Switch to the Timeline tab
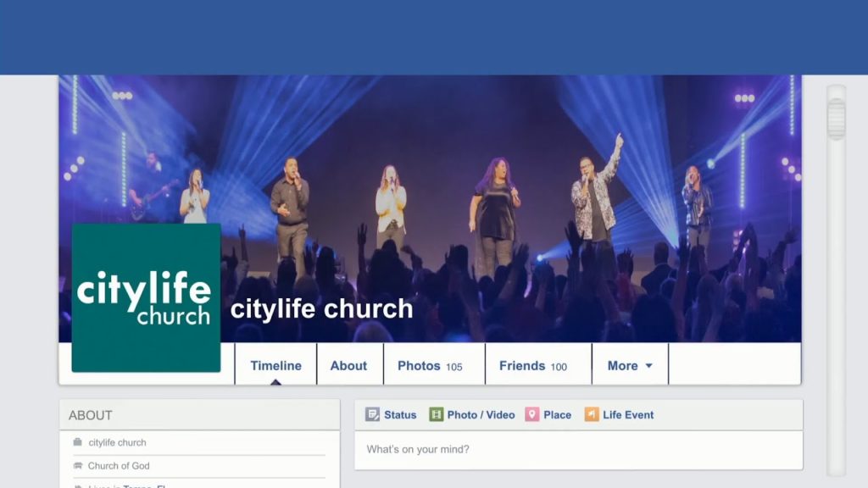The image size is (868, 488). pyautogui.click(x=275, y=365)
